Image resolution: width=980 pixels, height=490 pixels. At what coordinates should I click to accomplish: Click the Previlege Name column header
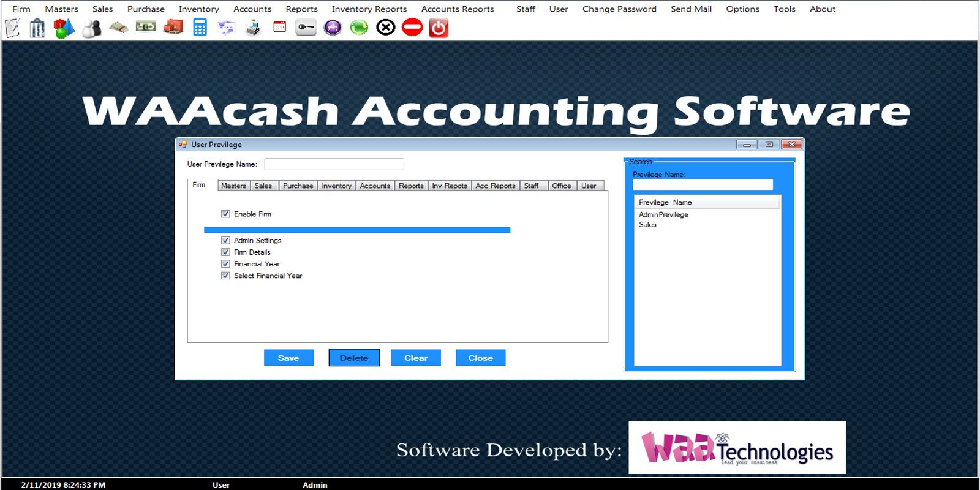pos(707,202)
